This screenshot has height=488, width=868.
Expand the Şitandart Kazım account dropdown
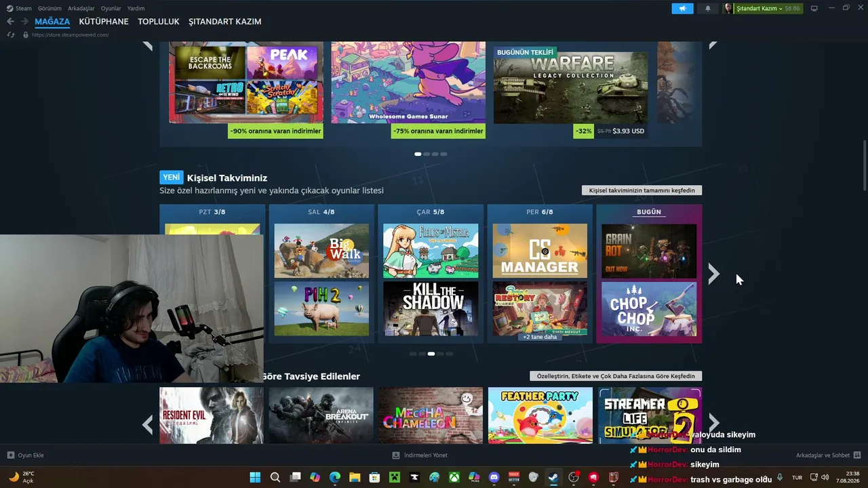(x=768, y=8)
